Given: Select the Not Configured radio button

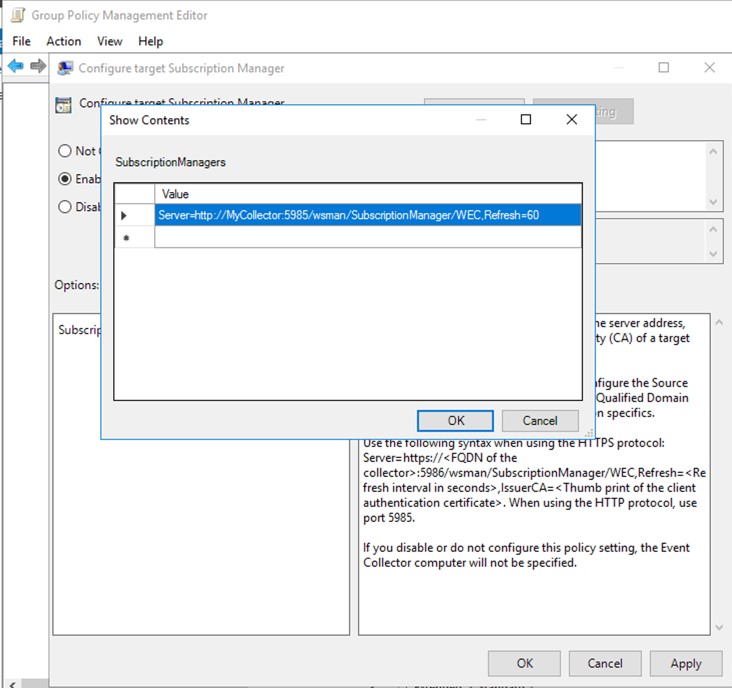Looking at the screenshot, I should [x=66, y=151].
